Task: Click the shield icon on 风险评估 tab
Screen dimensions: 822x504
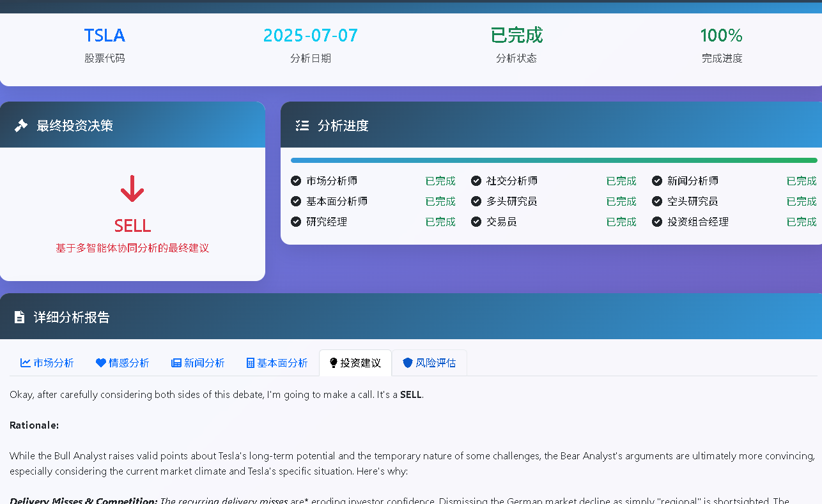Action: [x=407, y=362]
